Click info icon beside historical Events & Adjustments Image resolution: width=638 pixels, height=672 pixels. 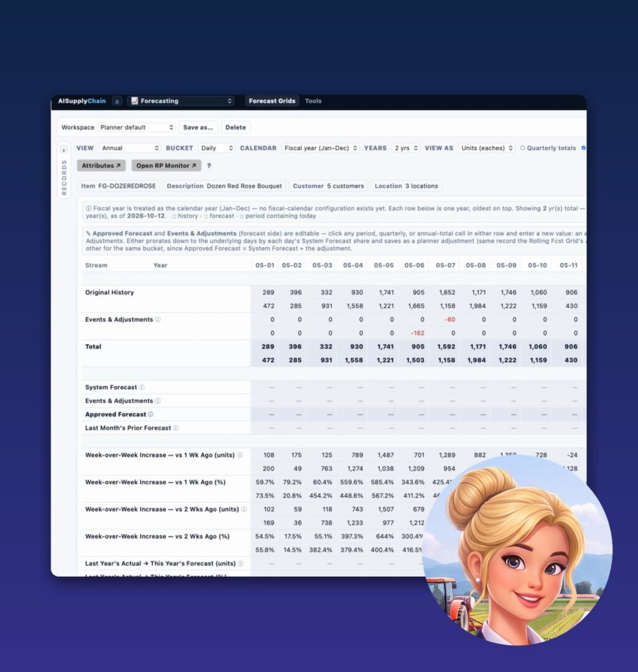pos(157,320)
